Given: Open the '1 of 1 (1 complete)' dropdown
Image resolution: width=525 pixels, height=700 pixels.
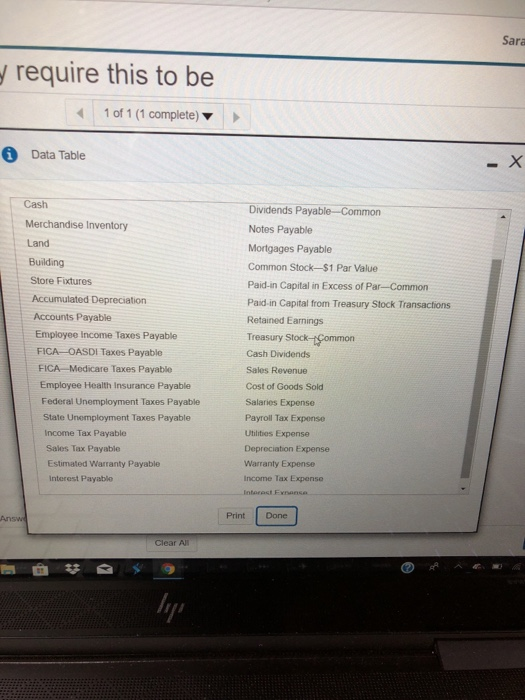Looking at the screenshot, I should click(x=158, y=115).
